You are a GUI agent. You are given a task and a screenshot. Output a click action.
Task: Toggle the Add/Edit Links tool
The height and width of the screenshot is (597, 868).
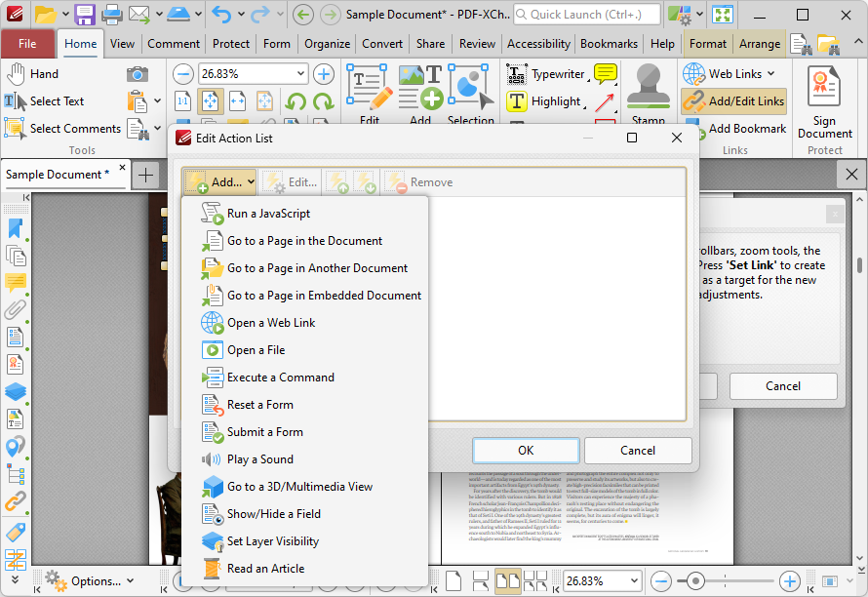point(734,101)
